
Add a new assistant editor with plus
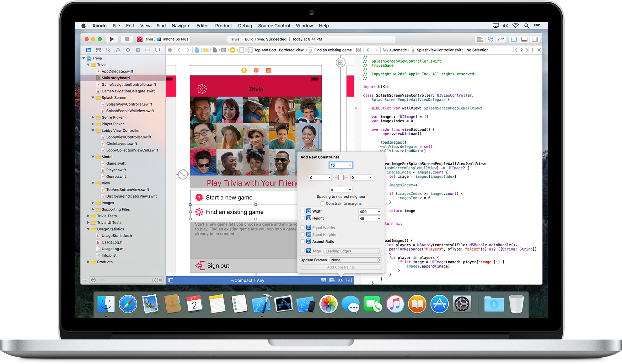533,50
